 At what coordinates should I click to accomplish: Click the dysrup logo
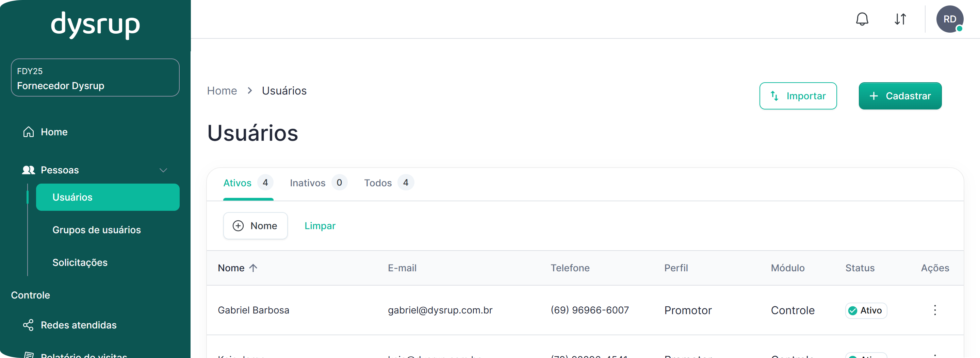point(96,25)
